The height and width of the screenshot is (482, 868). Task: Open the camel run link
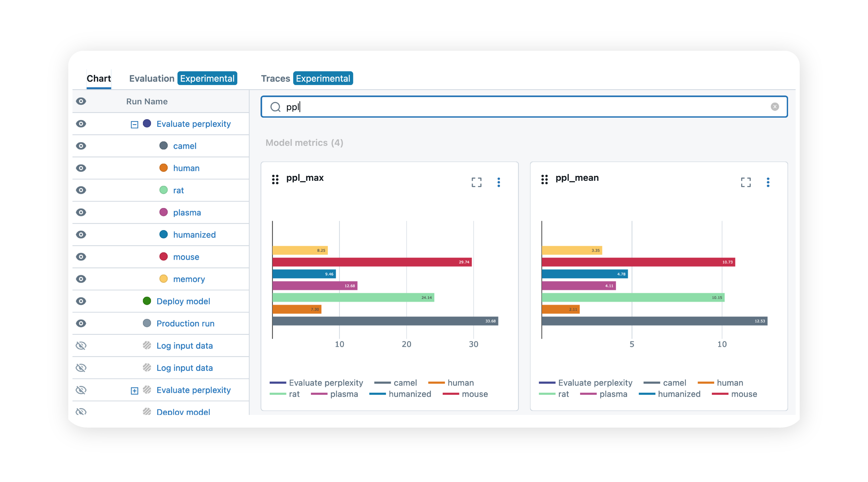185,146
